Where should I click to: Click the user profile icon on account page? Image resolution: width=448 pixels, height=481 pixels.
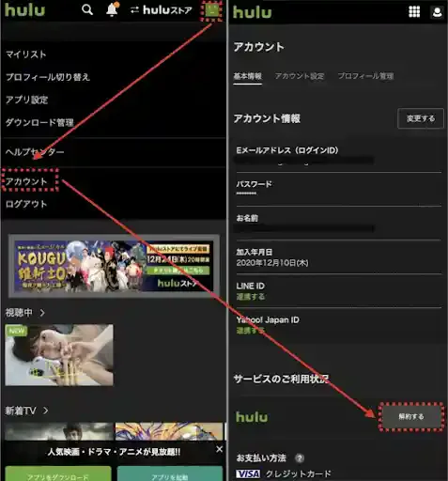[x=437, y=12]
